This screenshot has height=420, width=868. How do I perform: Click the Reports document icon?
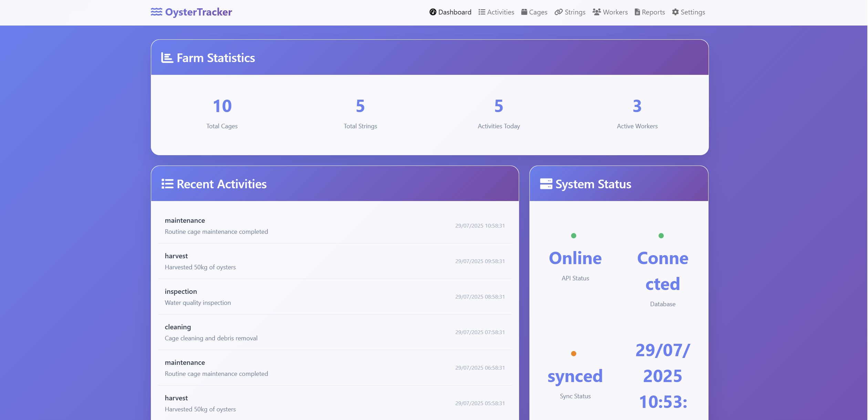click(637, 12)
